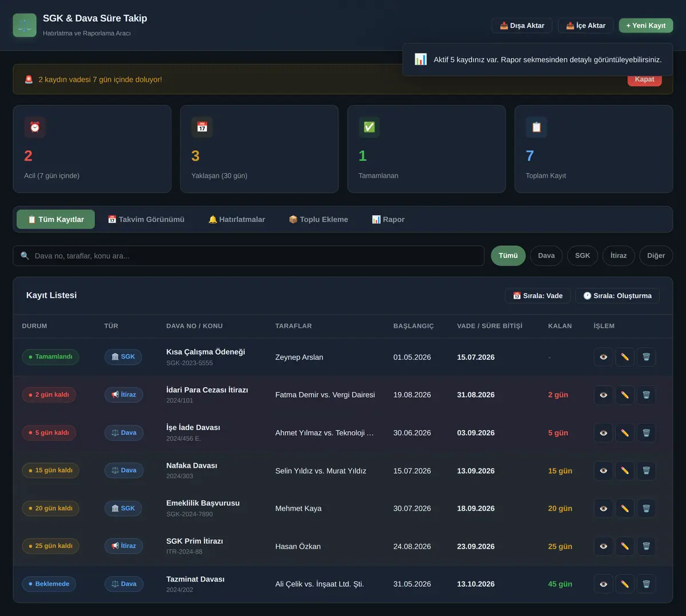686x616 pixels.
Task: View the İşe İade Davası record
Action: click(603, 433)
